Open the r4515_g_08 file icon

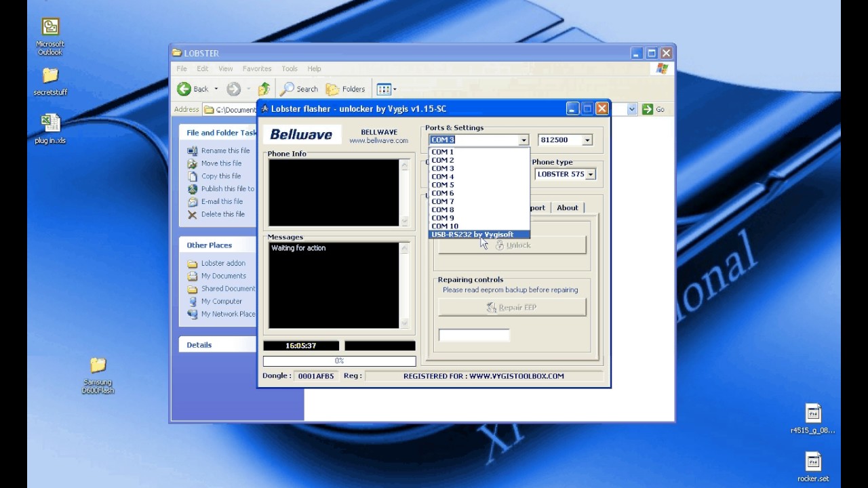tap(812, 418)
